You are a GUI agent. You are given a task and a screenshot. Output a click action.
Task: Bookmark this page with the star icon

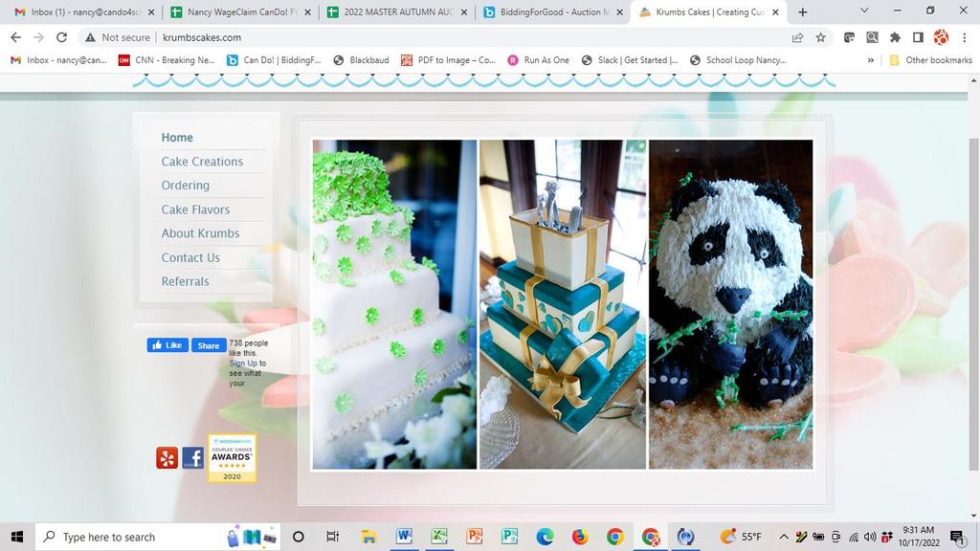[820, 37]
